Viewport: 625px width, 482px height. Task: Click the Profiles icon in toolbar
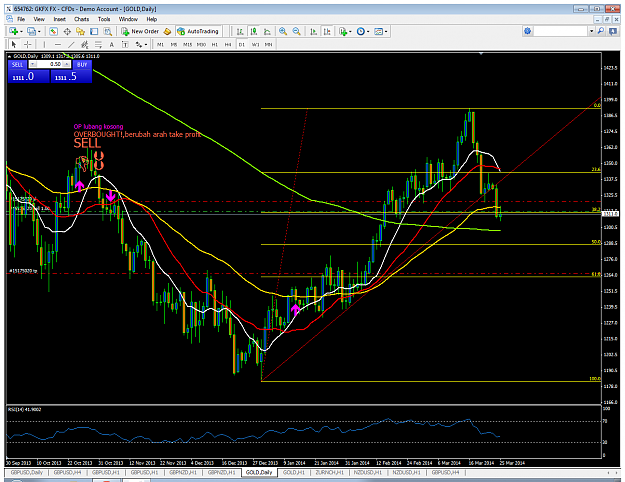coord(31,31)
